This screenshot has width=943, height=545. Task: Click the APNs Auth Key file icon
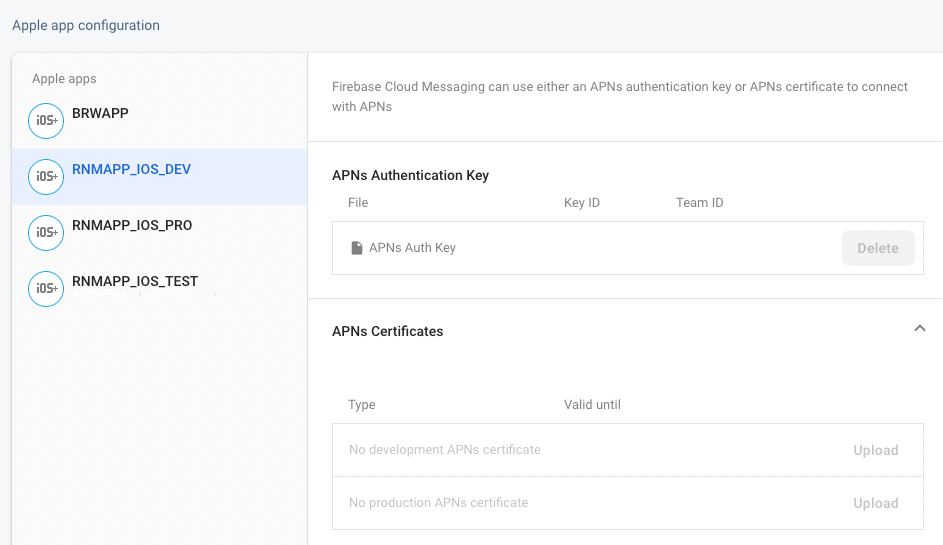pyautogui.click(x=356, y=248)
